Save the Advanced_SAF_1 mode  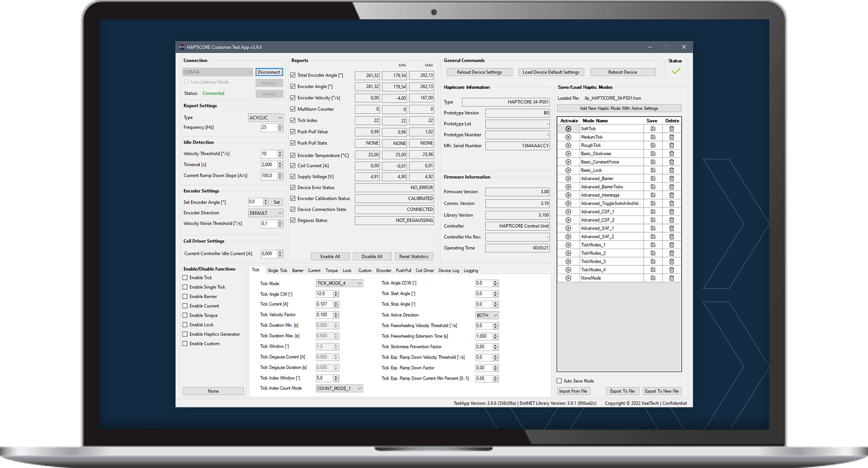pos(653,228)
